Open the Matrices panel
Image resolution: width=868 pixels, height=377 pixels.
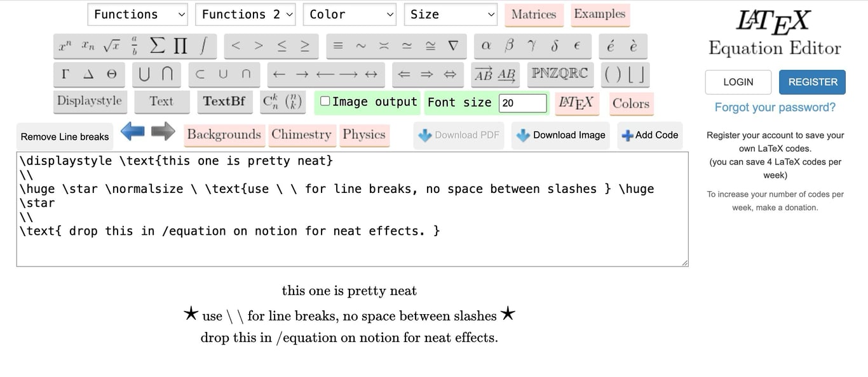pyautogui.click(x=534, y=15)
